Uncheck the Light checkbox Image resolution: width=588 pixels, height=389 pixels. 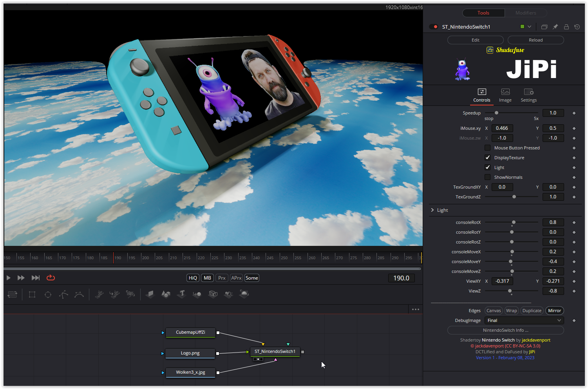tap(488, 167)
